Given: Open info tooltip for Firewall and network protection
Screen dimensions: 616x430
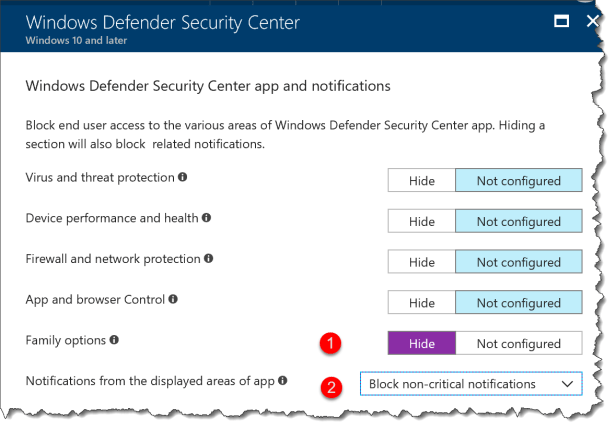Looking at the screenshot, I should [209, 258].
